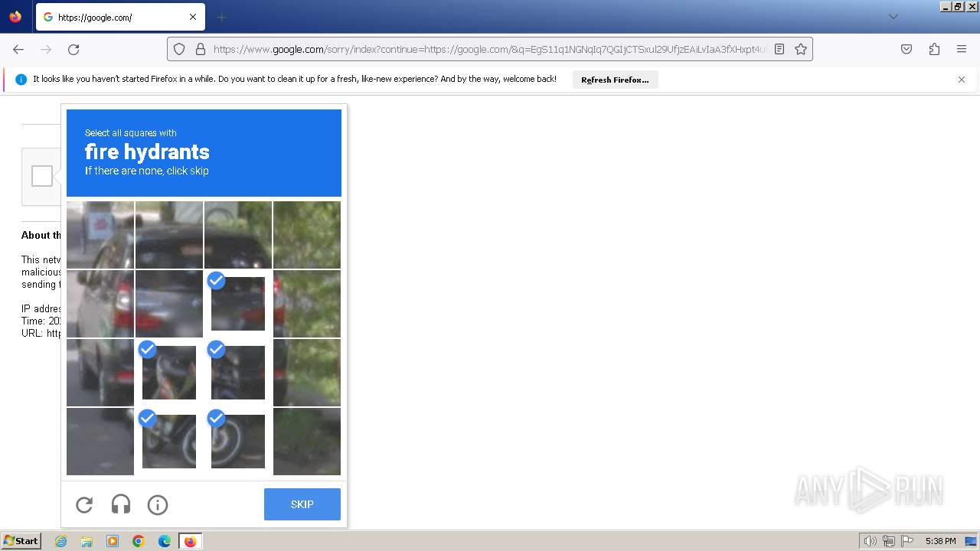Open a new tab with plus button
Screen dimensions: 980x551
[x=221, y=17]
